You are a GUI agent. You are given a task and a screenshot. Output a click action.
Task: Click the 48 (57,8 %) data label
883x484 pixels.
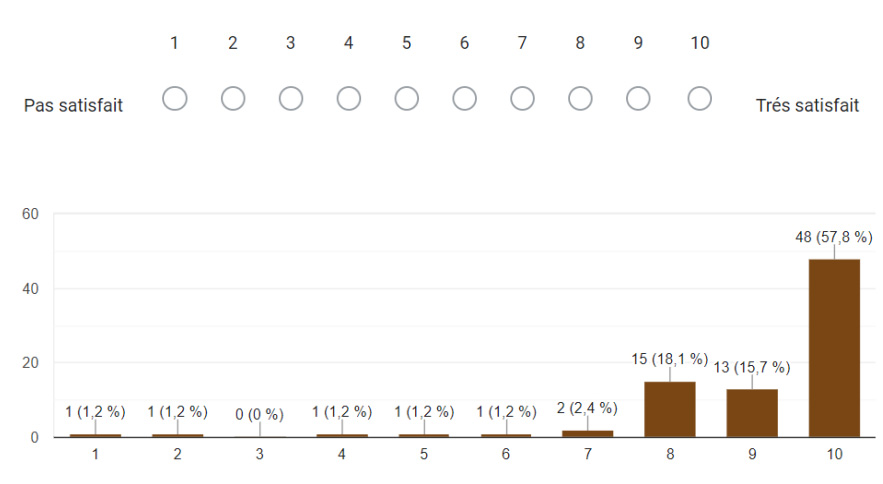pyautogui.click(x=834, y=237)
